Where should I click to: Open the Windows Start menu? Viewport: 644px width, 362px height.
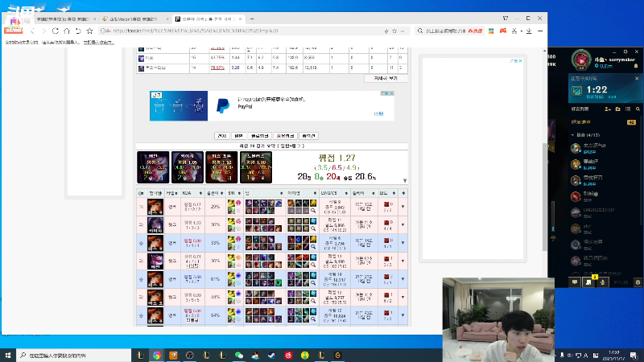[8, 356]
